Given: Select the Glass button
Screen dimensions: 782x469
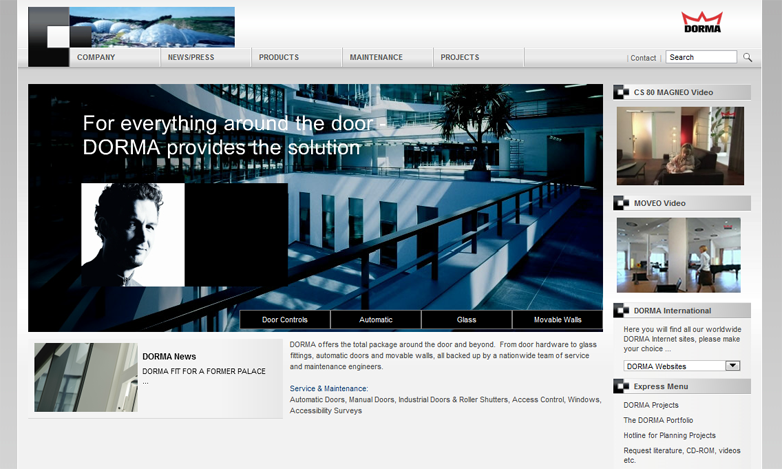Looking at the screenshot, I should tap(466, 320).
